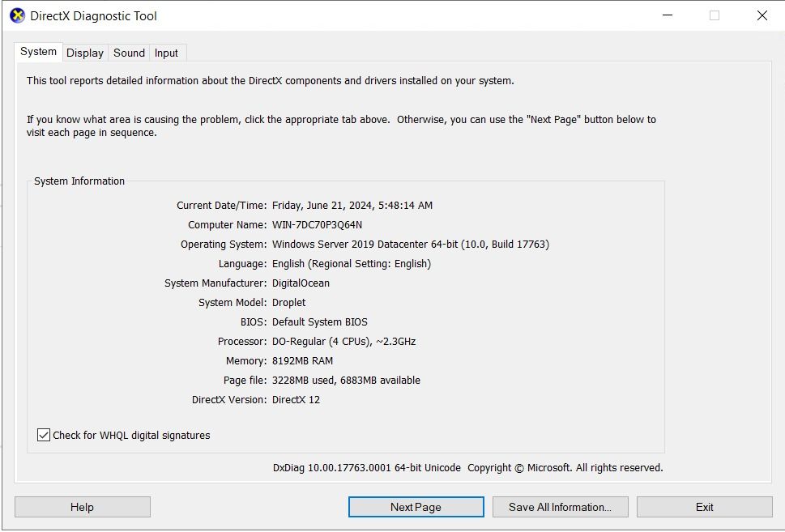Close the DirectX Diagnostic Tool window

point(762,15)
